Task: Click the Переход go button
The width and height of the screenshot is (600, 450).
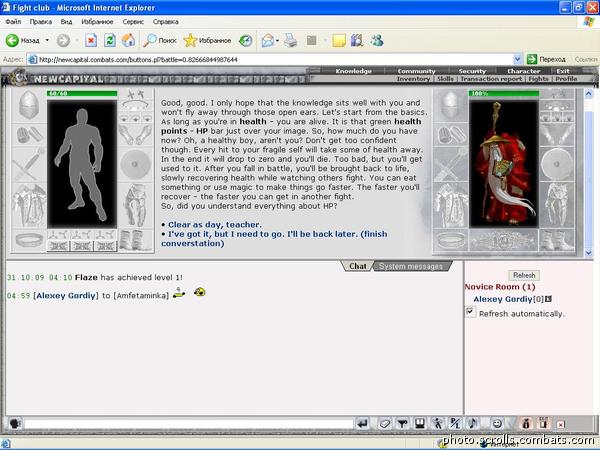Action: (x=546, y=59)
